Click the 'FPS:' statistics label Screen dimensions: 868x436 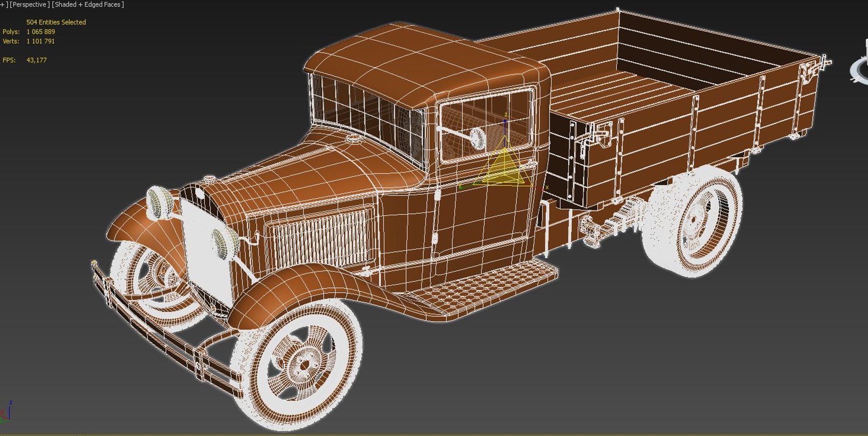(x=9, y=60)
